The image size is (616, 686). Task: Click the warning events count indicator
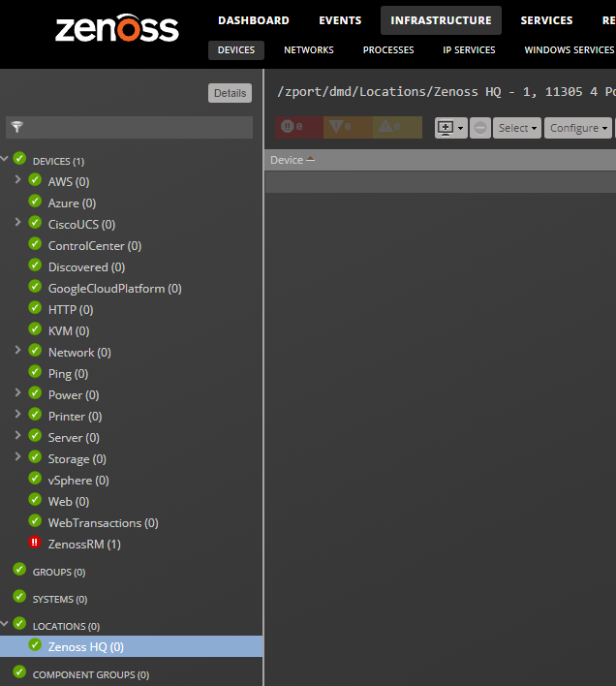pyautogui.click(x=397, y=127)
